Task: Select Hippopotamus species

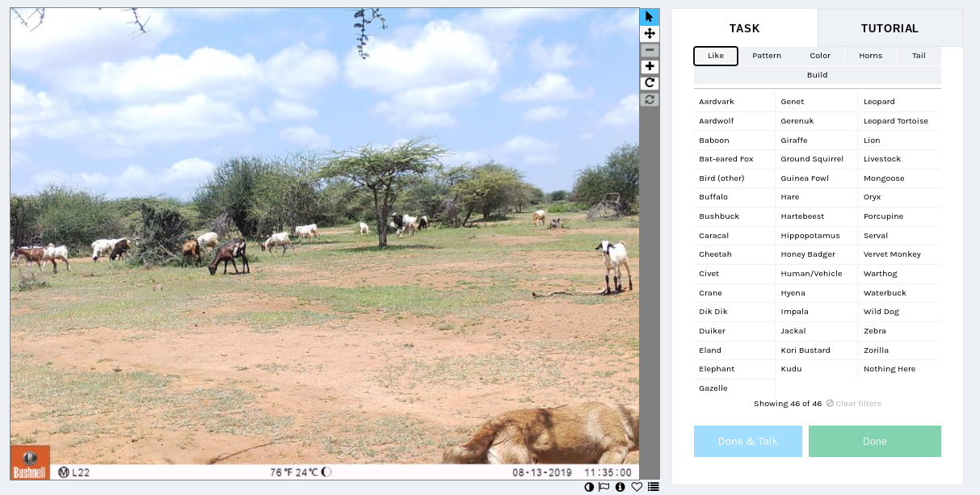Action: [816, 236]
